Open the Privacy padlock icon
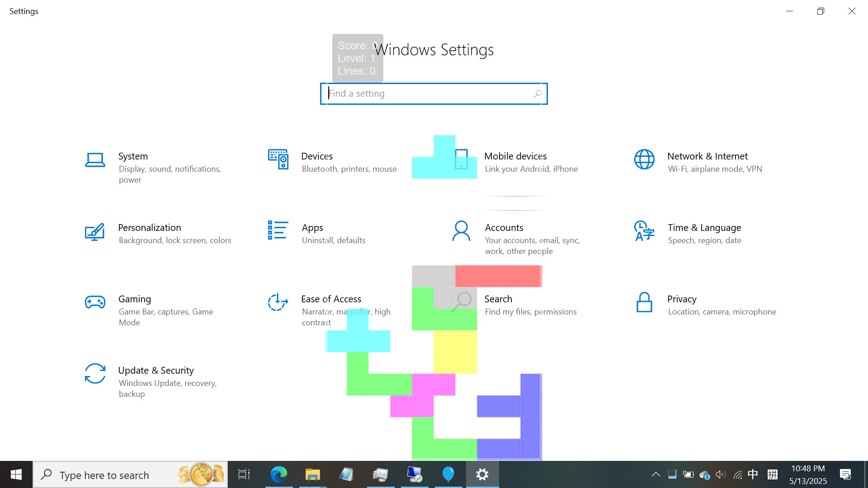 (x=644, y=302)
